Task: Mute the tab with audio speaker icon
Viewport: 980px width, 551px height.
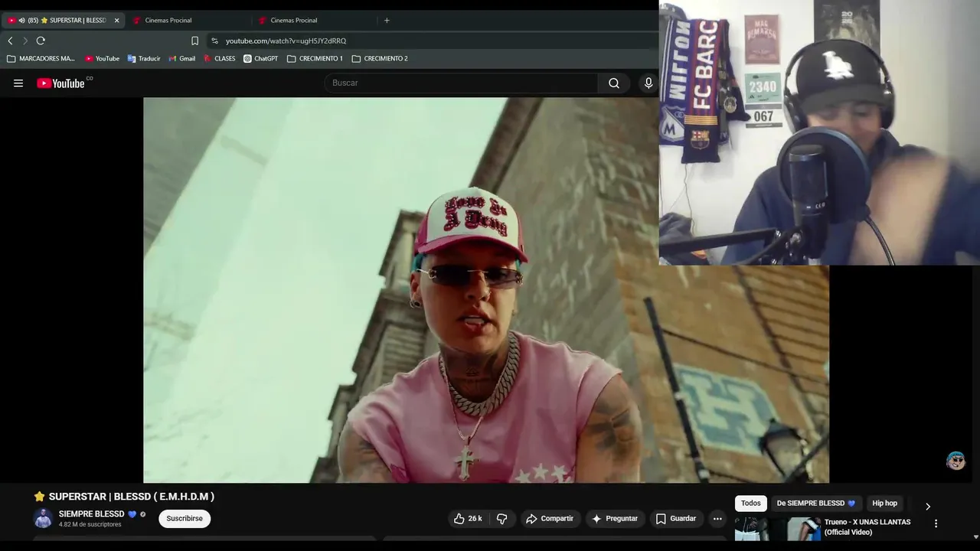Action: 21,21
